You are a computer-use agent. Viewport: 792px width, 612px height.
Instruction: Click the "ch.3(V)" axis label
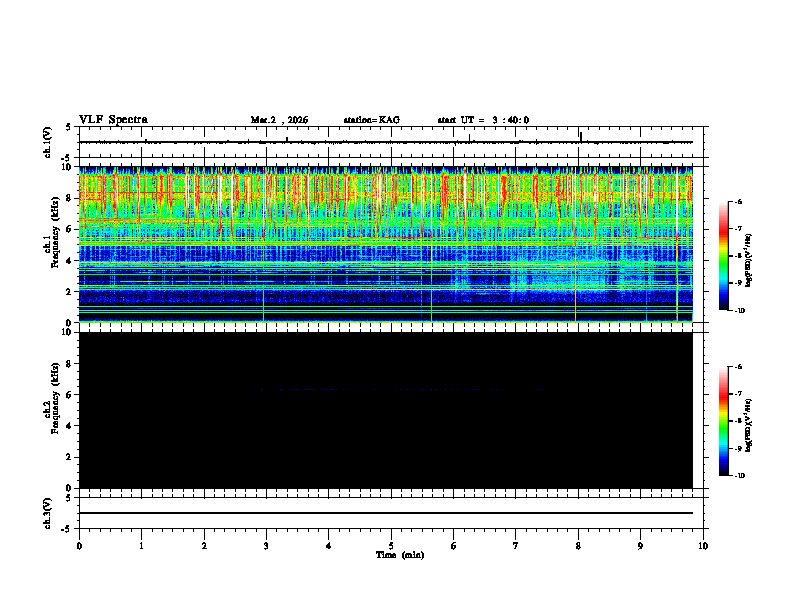(x=48, y=513)
